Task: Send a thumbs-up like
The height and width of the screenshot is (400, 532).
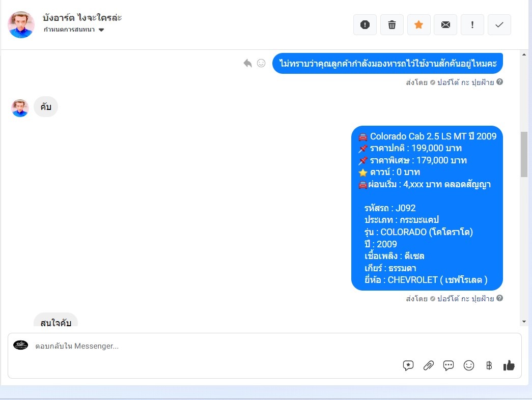Action: pyautogui.click(x=509, y=365)
